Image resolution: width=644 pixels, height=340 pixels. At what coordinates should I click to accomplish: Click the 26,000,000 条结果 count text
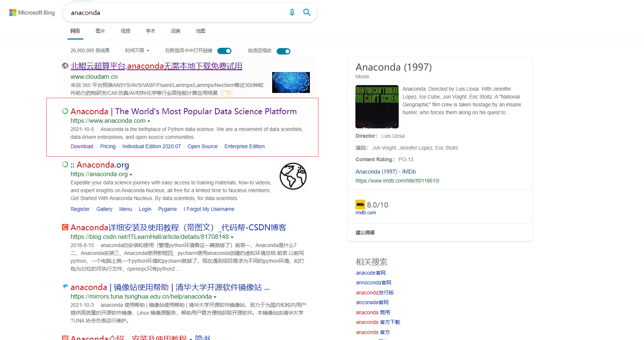click(90, 50)
